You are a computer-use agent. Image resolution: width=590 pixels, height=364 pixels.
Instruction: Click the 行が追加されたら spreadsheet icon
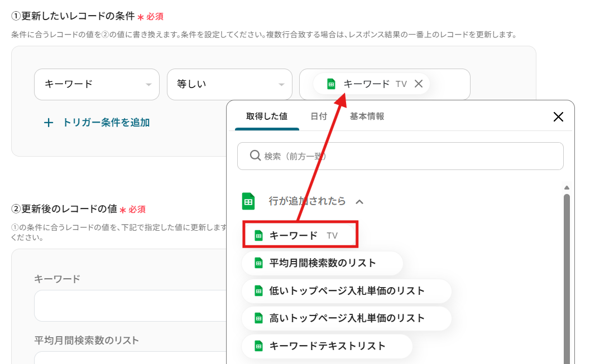(248, 201)
